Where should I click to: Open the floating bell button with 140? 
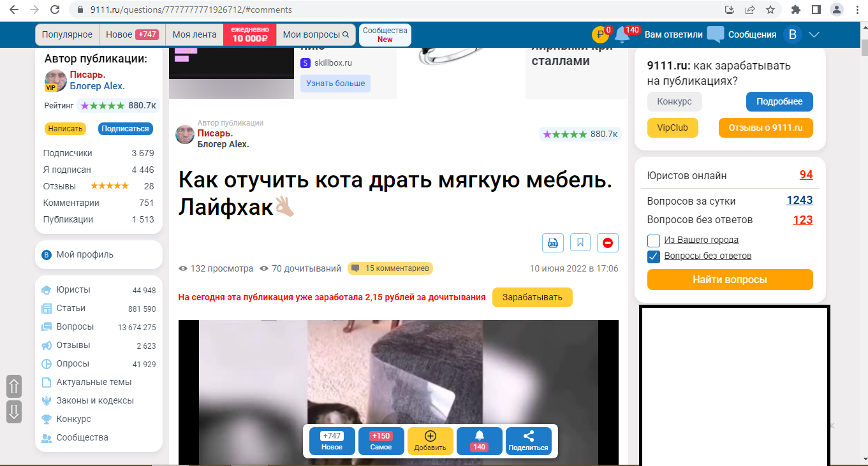[480, 441]
